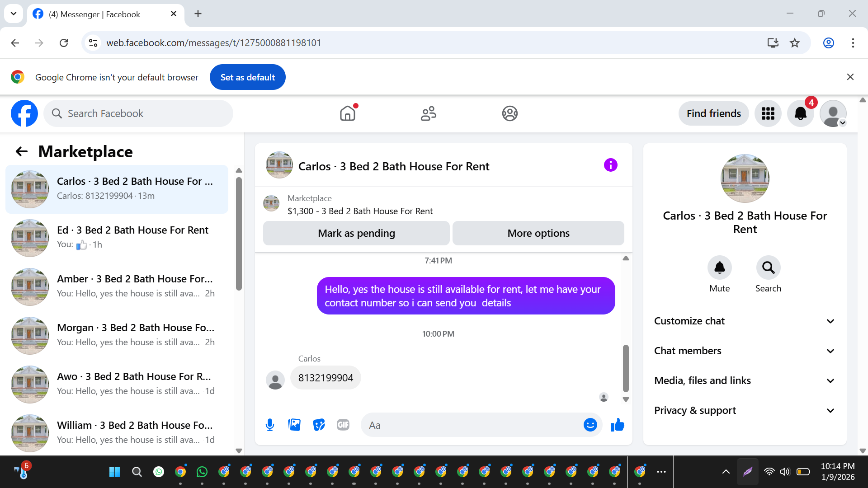Screen dimensions: 868x488
Task: Open the notifications bell in the header
Action: (x=800, y=113)
